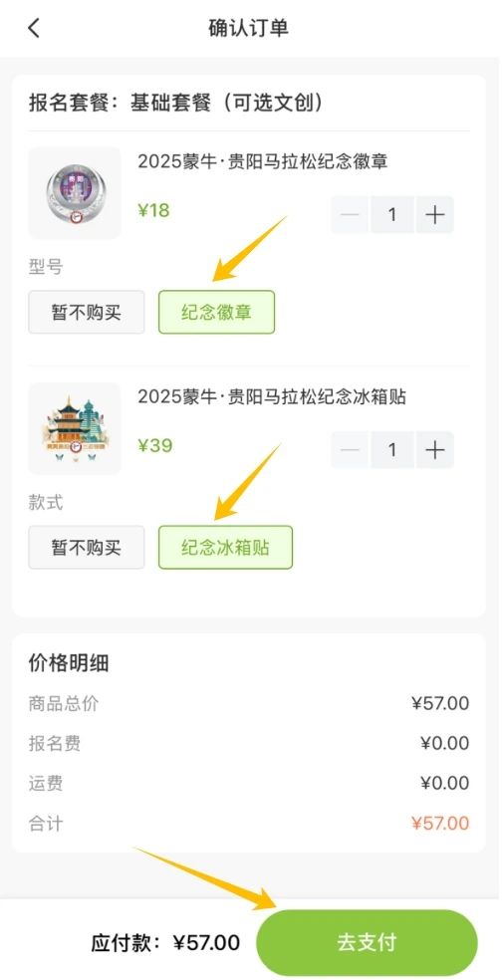Tap the 价格明细 section heading

(69, 663)
